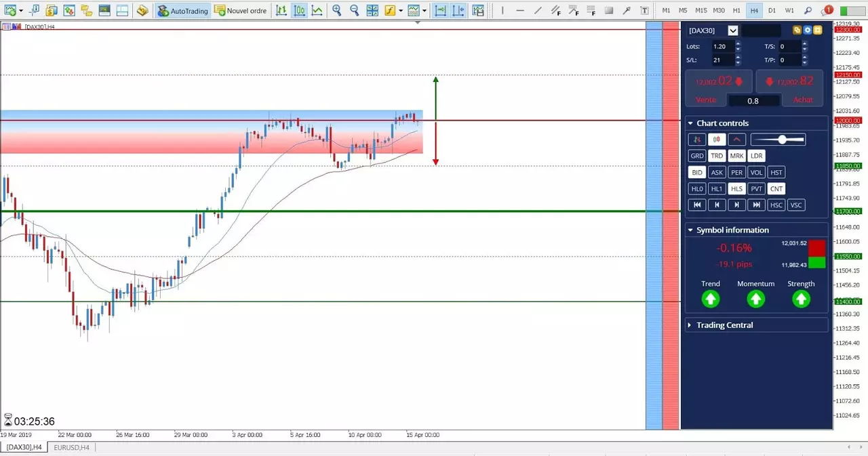
Task: Collapse the Symbol information section
Action: click(x=690, y=230)
